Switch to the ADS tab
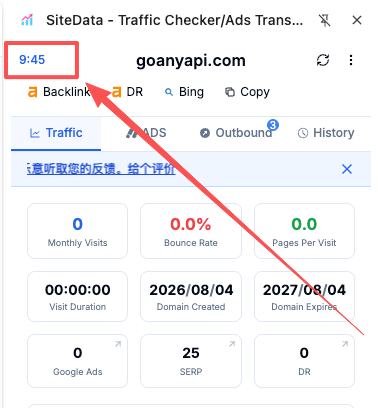 tap(146, 133)
